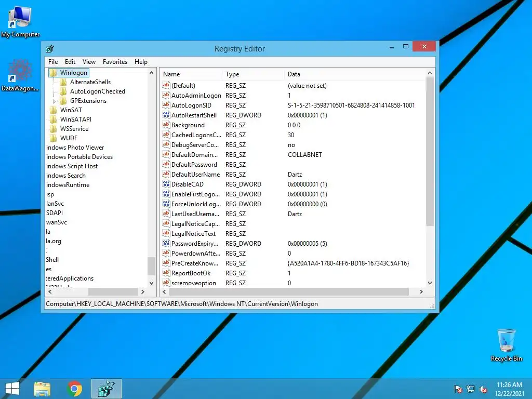Open the Windows Start button
The width and height of the screenshot is (532, 399).
[12, 389]
